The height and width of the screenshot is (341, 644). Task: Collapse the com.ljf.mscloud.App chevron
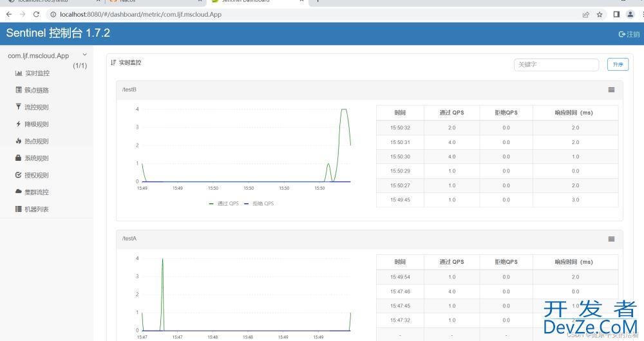point(84,55)
